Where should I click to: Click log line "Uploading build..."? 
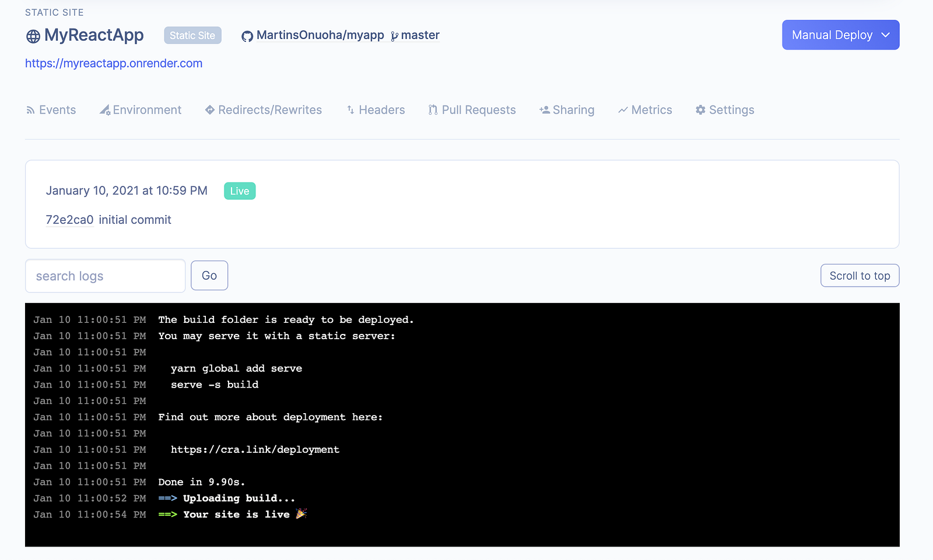(x=239, y=499)
